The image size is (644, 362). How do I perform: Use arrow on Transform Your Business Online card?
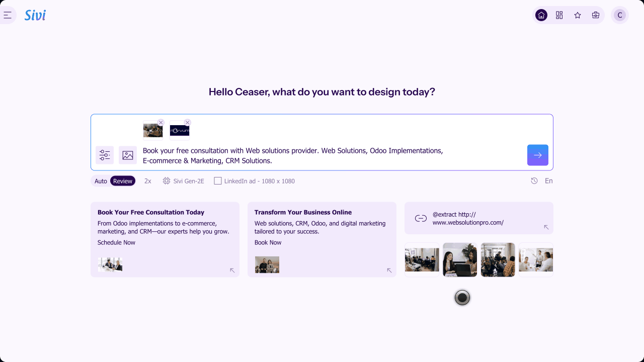pos(389,270)
